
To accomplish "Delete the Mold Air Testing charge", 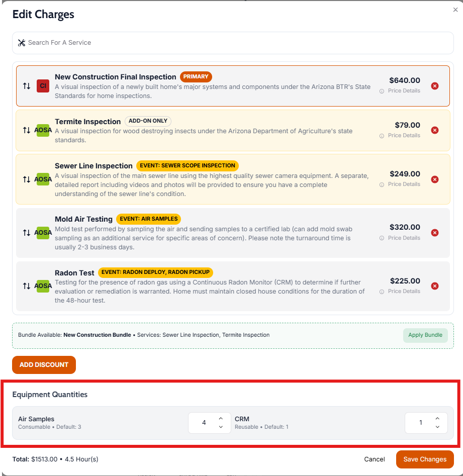I will coord(435,233).
